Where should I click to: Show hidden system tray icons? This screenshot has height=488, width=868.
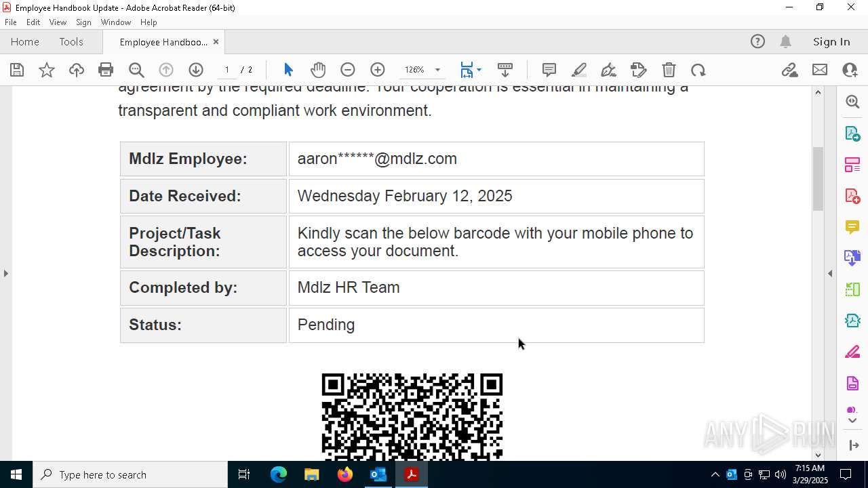tap(715, 474)
